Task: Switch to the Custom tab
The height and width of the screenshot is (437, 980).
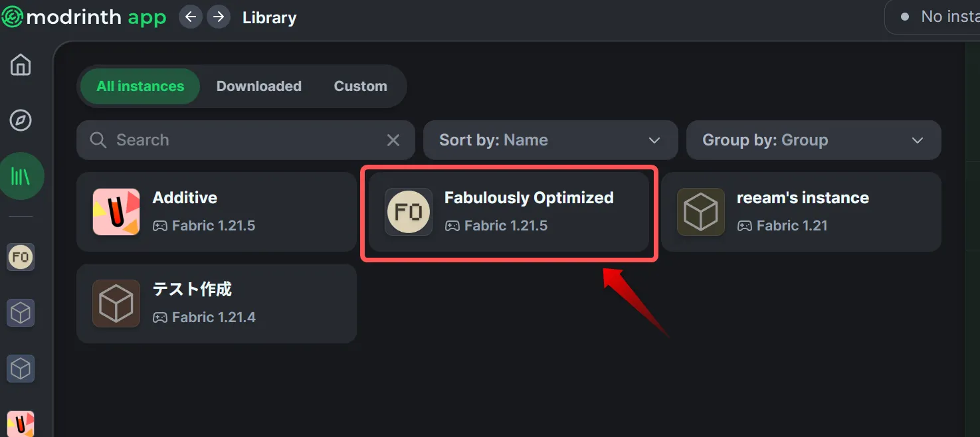Action: click(360, 86)
